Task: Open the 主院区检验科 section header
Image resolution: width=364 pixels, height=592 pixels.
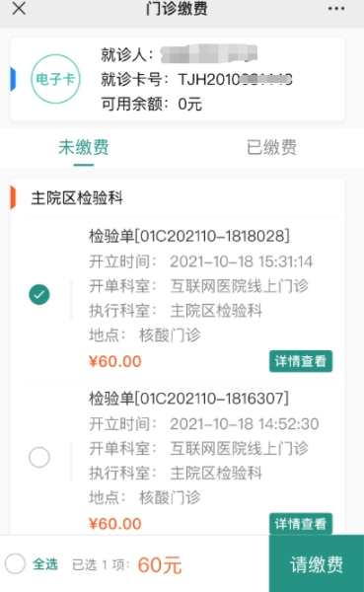Action: click(178, 198)
